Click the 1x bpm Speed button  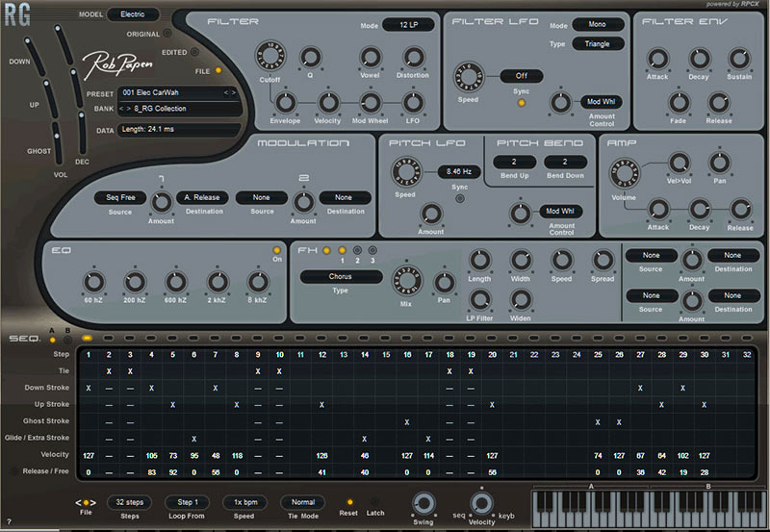click(244, 502)
